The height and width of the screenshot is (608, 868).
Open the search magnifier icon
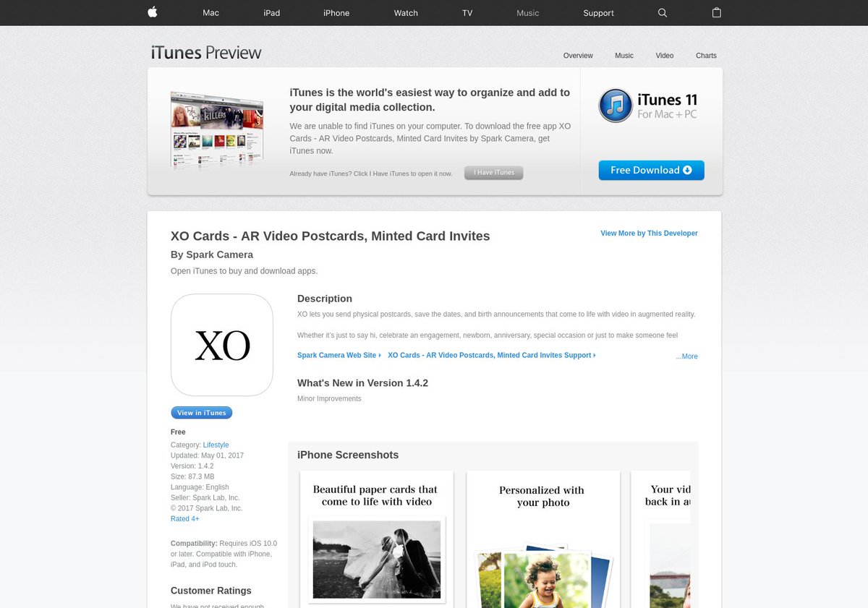[663, 13]
